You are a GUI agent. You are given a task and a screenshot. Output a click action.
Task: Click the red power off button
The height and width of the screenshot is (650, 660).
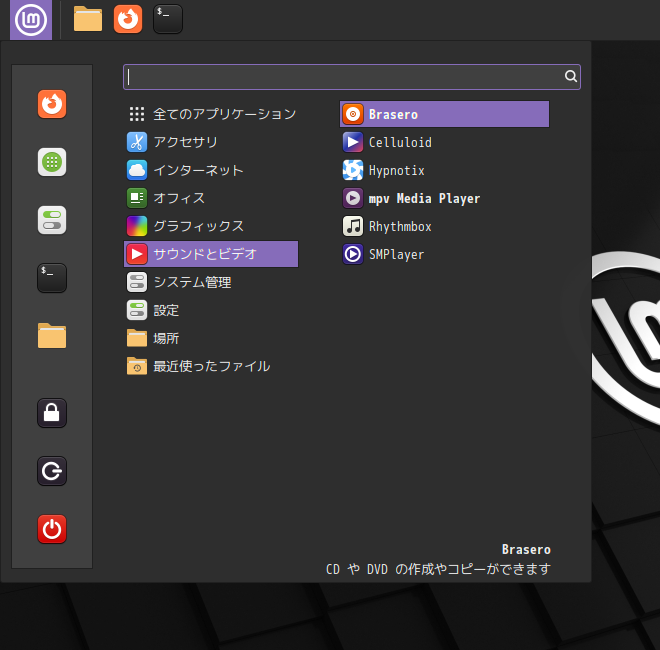pos(52,529)
